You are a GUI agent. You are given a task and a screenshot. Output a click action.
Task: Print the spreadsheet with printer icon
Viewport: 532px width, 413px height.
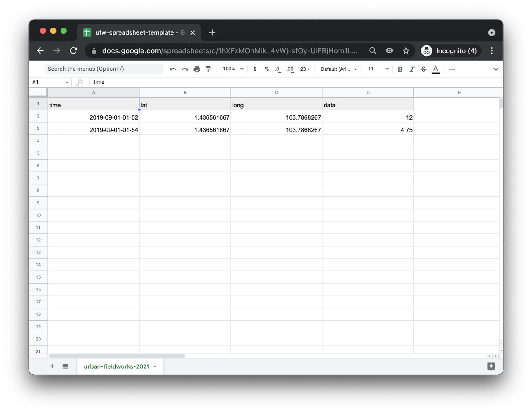click(x=197, y=69)
